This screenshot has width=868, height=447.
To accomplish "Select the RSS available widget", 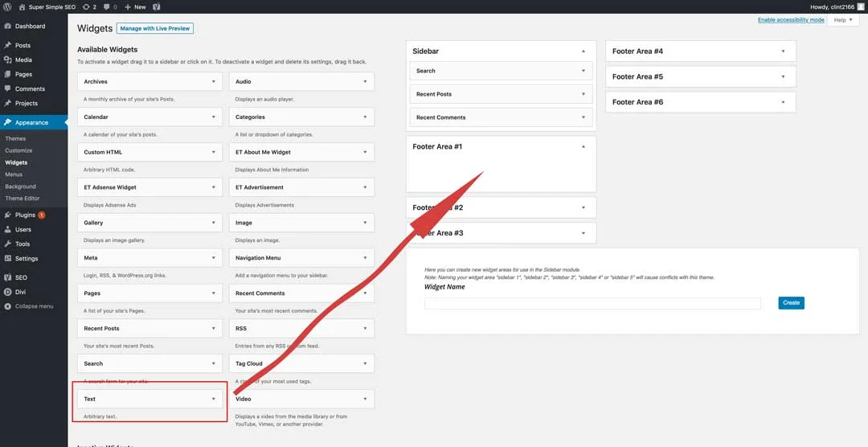I will pos(301,329).
